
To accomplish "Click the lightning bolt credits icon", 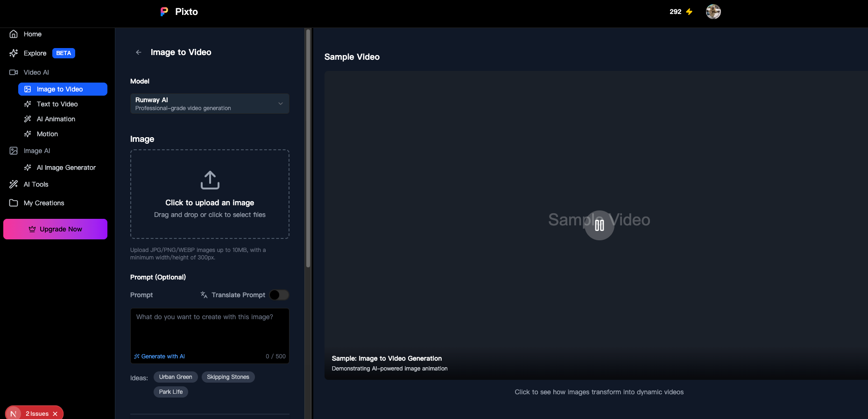I will (x=689, y=12).
